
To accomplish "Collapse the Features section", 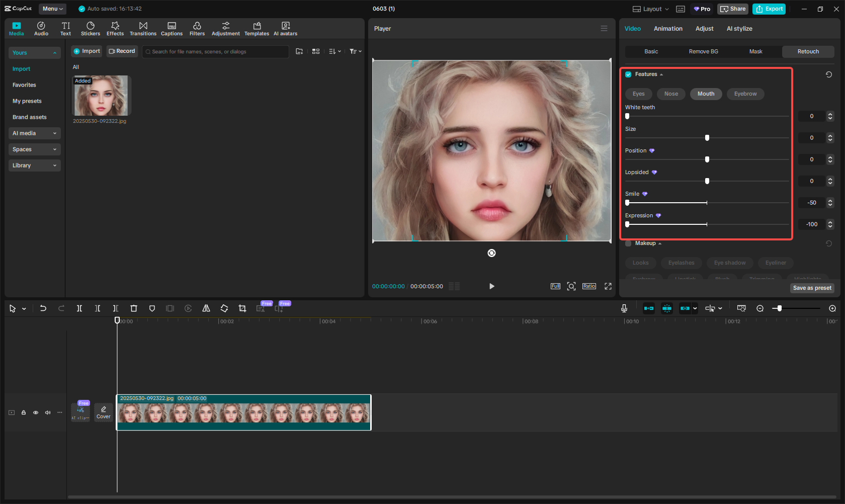I will pos(661,74).
